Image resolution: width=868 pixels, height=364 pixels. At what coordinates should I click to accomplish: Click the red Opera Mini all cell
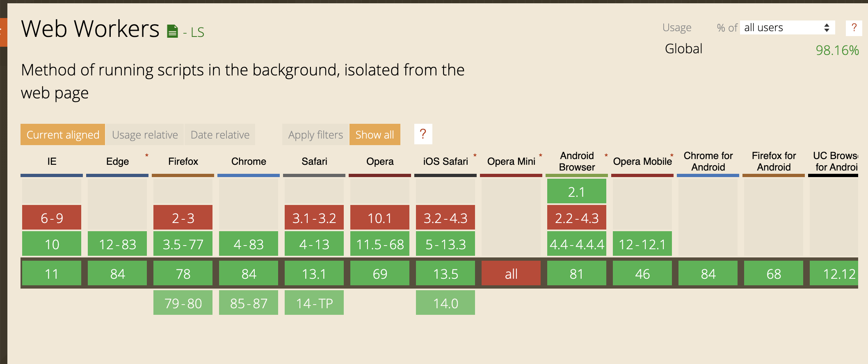[511, 273]
